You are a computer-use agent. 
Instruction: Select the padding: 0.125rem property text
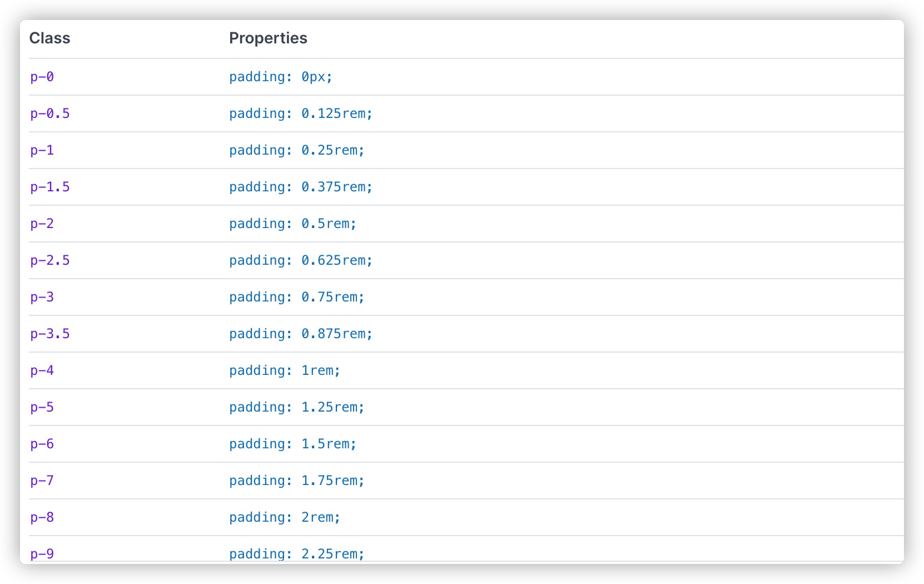[301, 113]
